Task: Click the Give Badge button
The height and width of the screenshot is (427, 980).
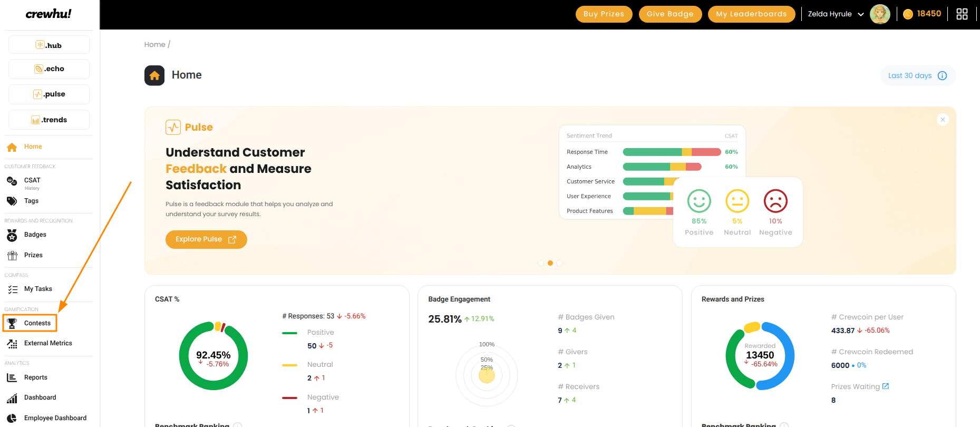Action: pyautogui.click(x=670, y=14)
